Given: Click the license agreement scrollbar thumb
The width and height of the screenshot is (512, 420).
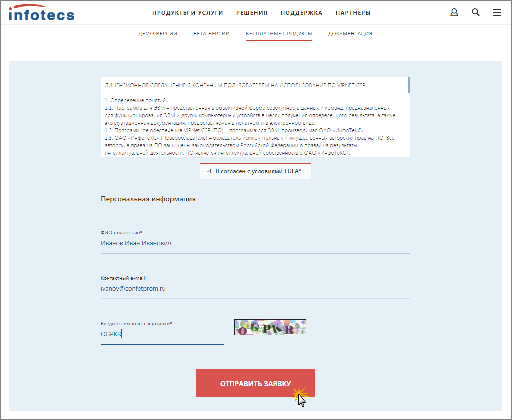Looking at the screenshot, I should pos(409,85).
